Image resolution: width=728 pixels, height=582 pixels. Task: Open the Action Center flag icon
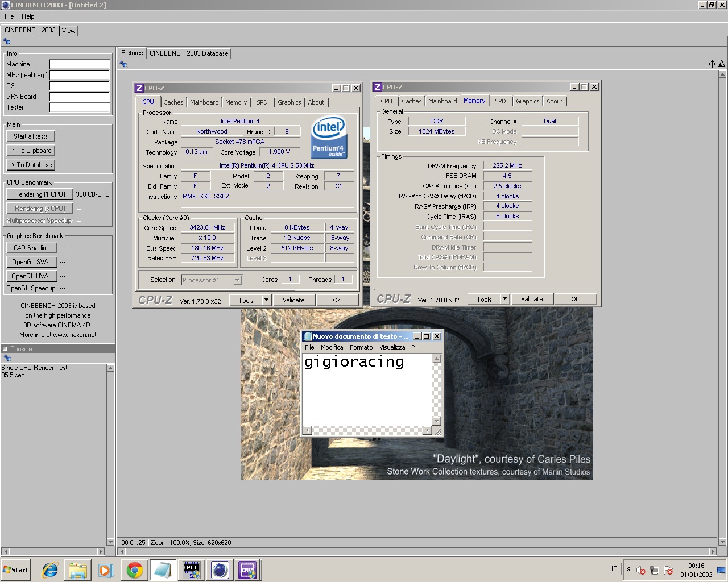pos(668,570)
